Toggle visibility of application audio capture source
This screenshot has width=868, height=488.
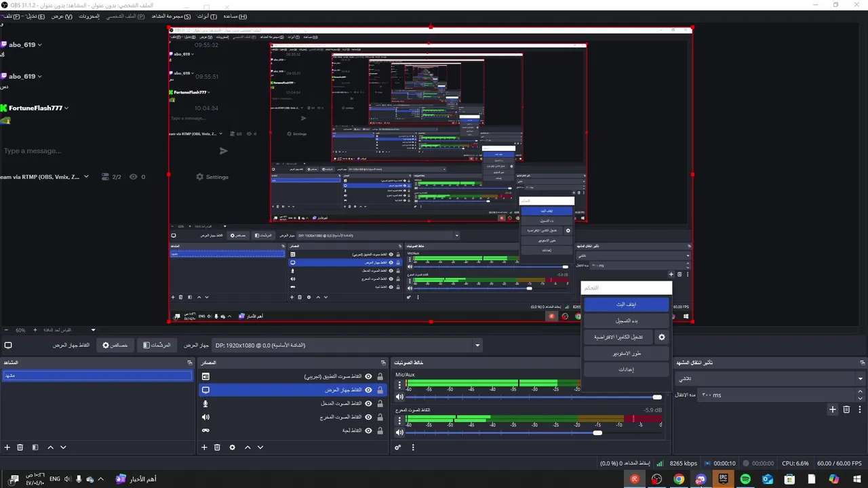(x=369, y=376)
